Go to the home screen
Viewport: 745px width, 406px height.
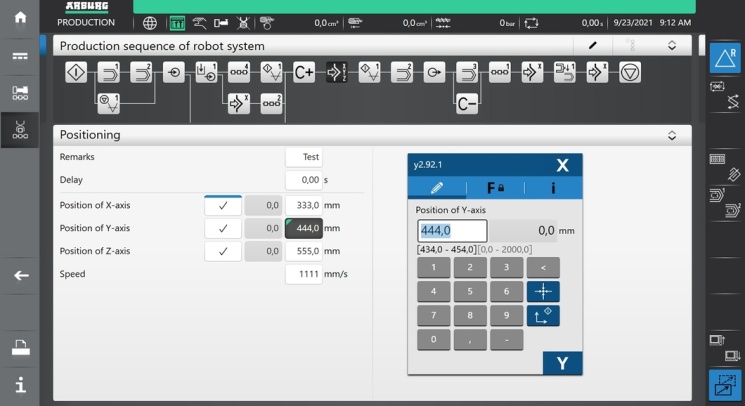[20, 18]
